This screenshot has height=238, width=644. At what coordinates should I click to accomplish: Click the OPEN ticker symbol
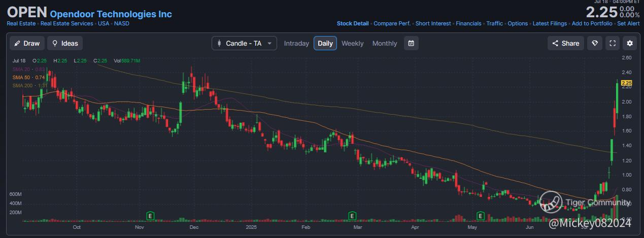click(27, 13)
